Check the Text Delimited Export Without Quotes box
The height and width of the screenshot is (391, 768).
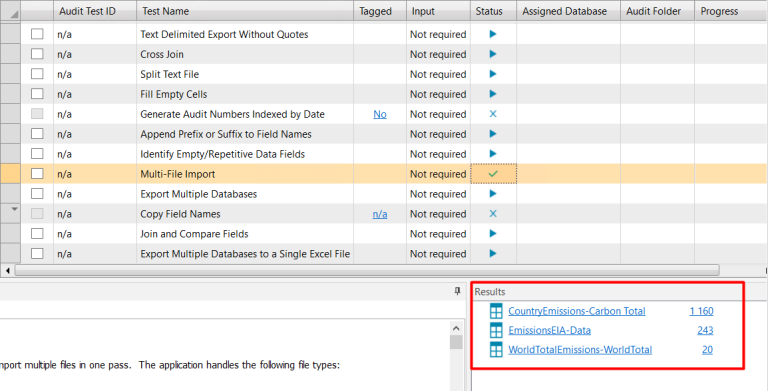tap(37, 34)
